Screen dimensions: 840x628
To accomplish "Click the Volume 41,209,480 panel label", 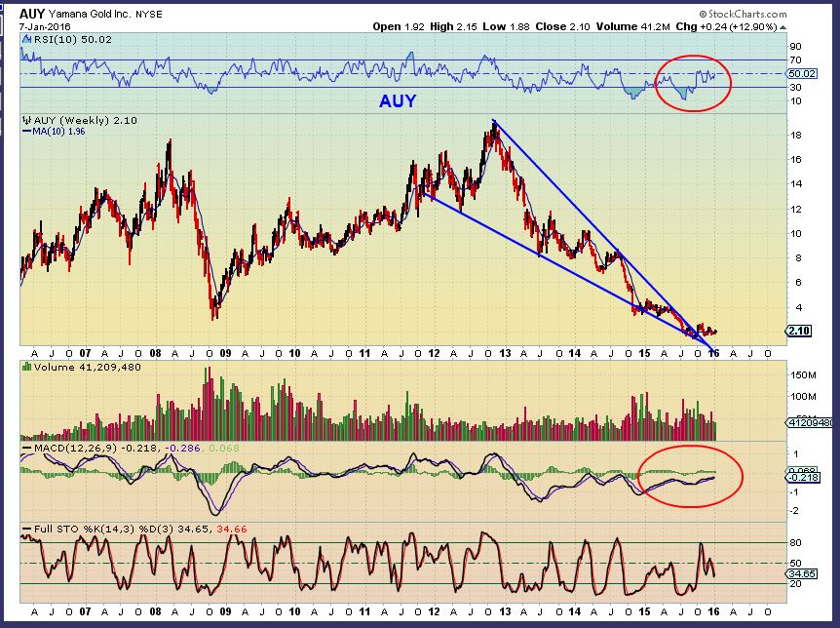I will coord(88,368).
